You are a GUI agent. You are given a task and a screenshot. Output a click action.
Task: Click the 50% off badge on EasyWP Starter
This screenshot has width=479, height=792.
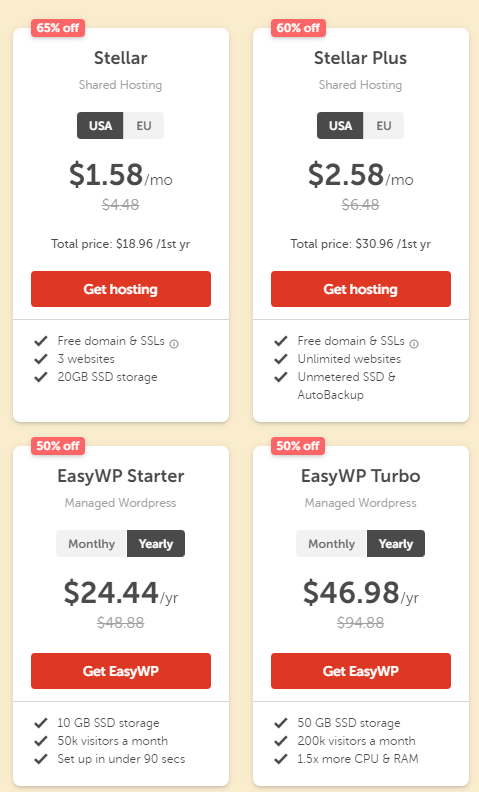58,446
